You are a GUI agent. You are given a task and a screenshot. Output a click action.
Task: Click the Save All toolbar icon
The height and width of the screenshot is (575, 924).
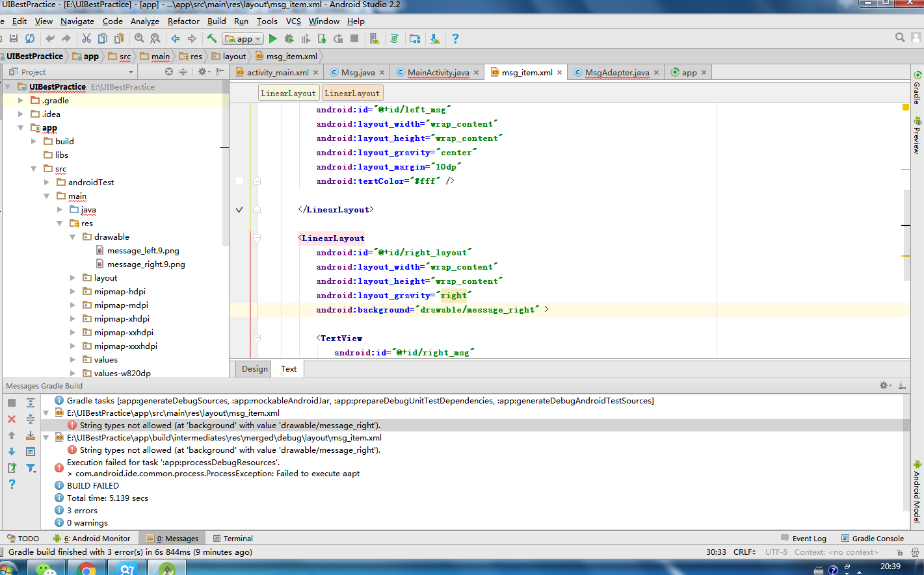pos(13,38)
